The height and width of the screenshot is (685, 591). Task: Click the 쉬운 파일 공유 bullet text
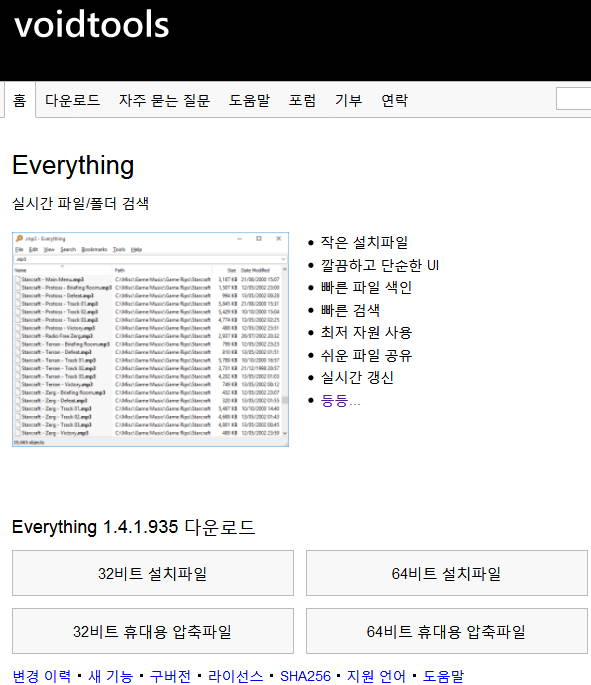[x=366, y=355]
